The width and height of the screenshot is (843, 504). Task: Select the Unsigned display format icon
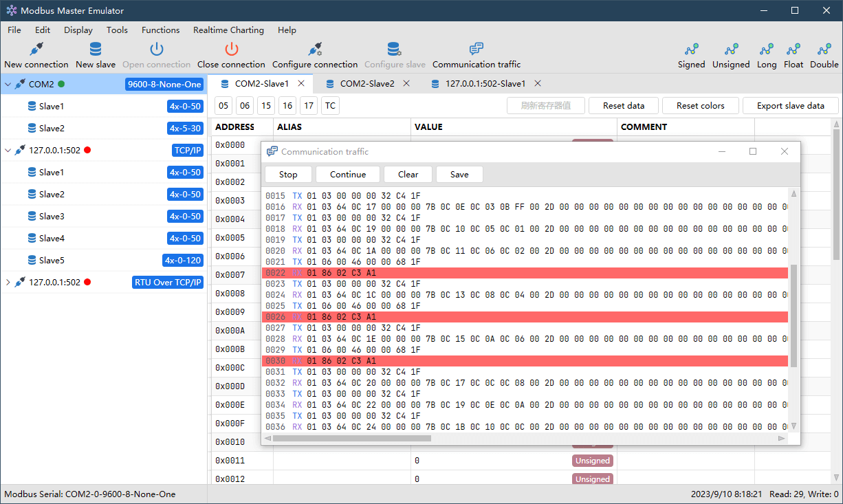(x=731, y=50)
